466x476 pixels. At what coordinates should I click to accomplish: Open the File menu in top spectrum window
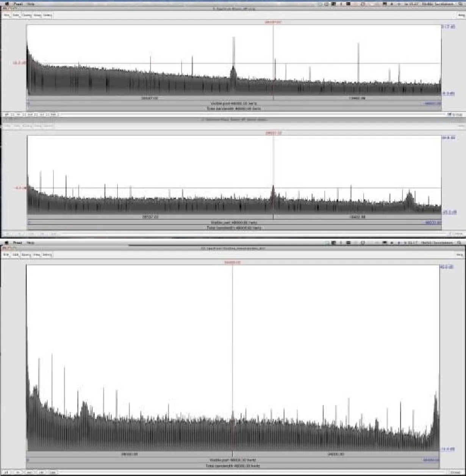click(x=6, y=15)
